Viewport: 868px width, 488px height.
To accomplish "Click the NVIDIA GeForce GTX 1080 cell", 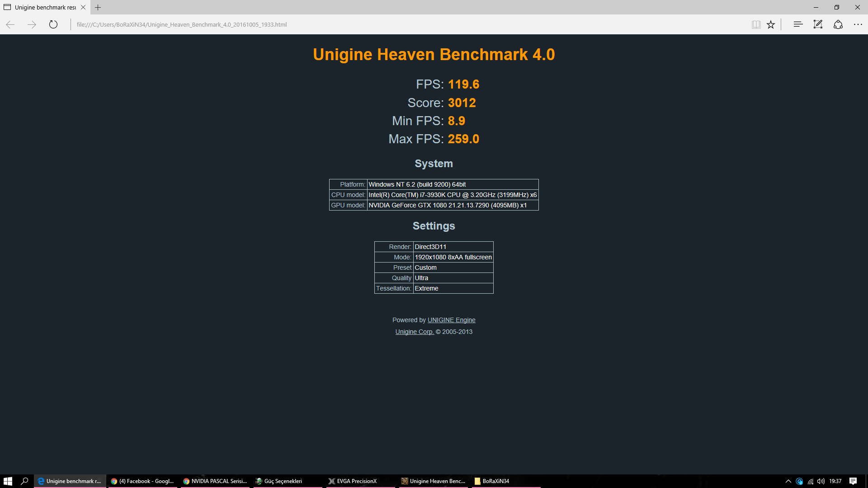I will [453, 205].
